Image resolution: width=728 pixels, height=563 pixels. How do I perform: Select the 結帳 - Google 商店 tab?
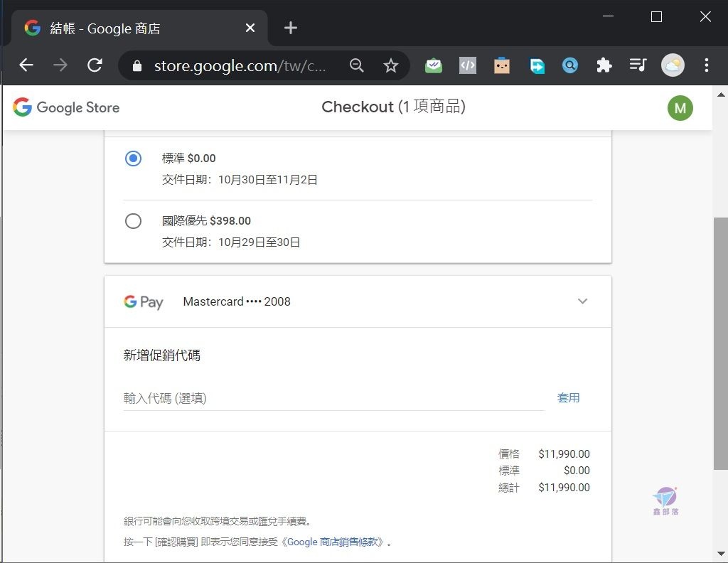(x=139, y=28)
